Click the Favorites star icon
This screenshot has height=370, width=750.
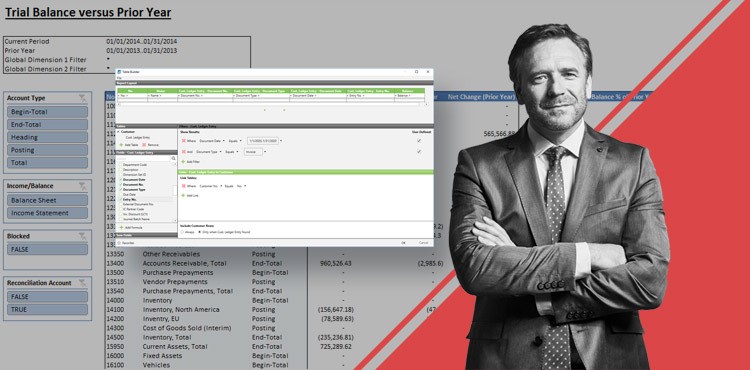pos(119,243)
